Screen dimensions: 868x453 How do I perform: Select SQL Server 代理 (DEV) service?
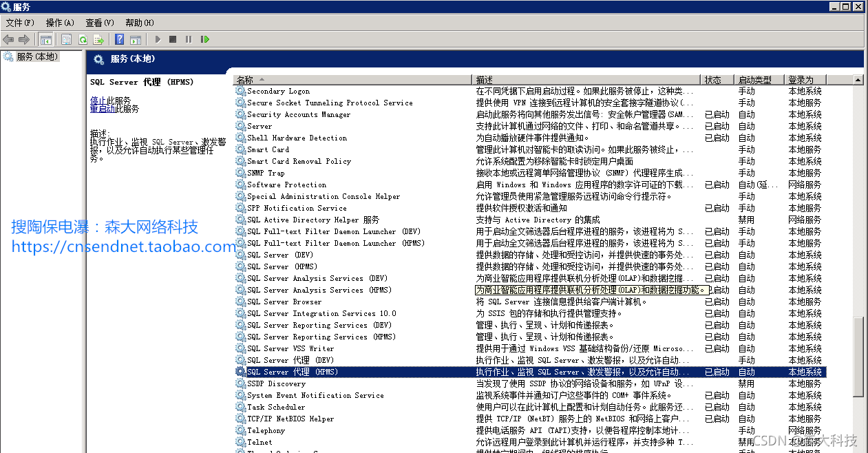coord(290,360)
